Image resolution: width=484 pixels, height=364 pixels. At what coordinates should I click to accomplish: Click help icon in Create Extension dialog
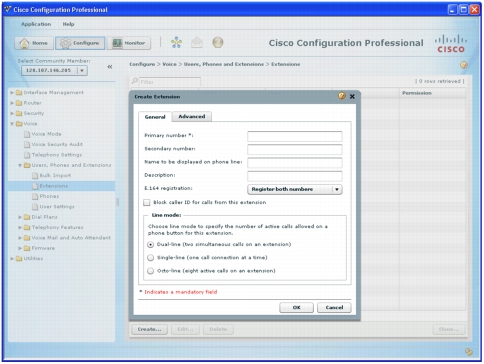pos(342,96)
